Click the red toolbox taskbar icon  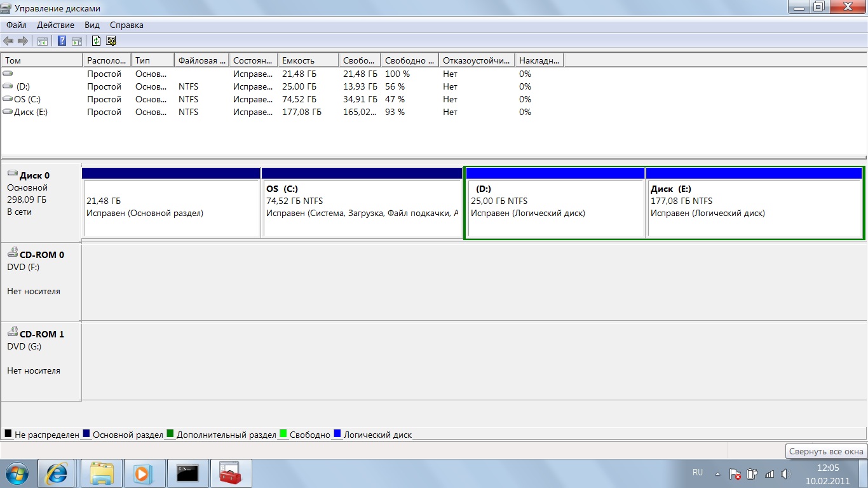point(231,473)
